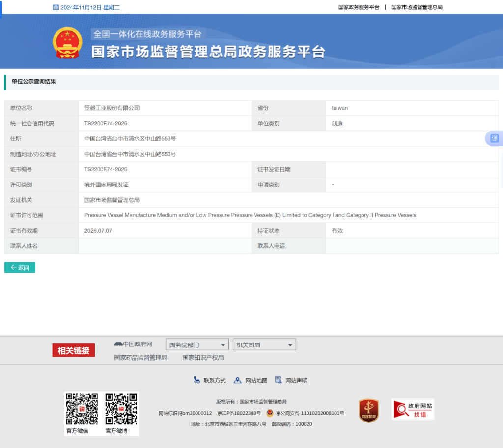Click the 官方微信 QR code image
Viewport: 503px width, 448px height.
point(82,409)
